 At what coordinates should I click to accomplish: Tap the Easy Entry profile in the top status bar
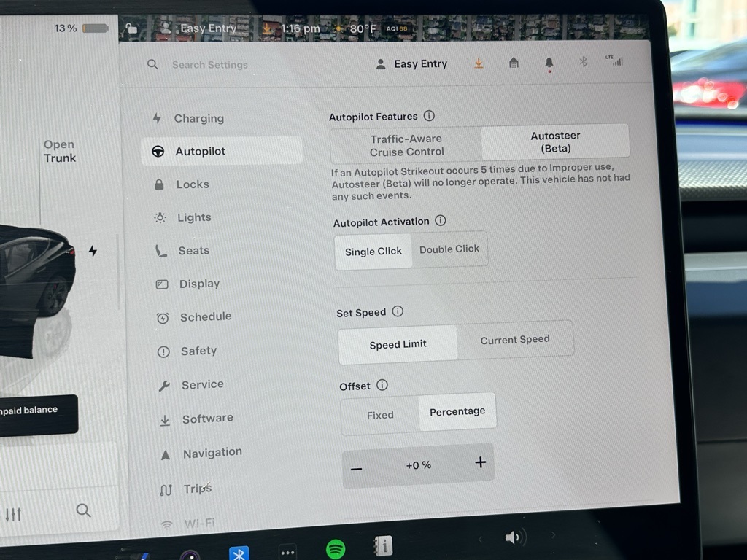pyautogui.click(x=198, y=28)
